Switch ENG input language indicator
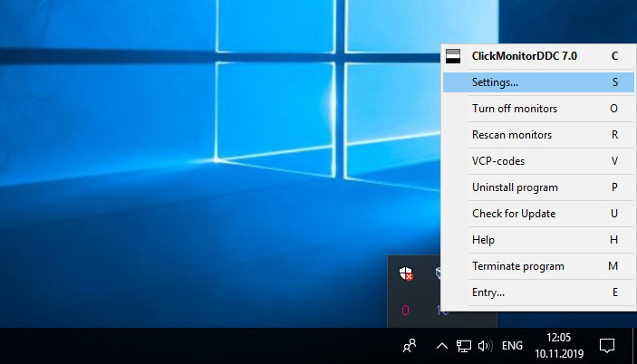637x364 pixels. pyautogui.click(x=512, y=346)
